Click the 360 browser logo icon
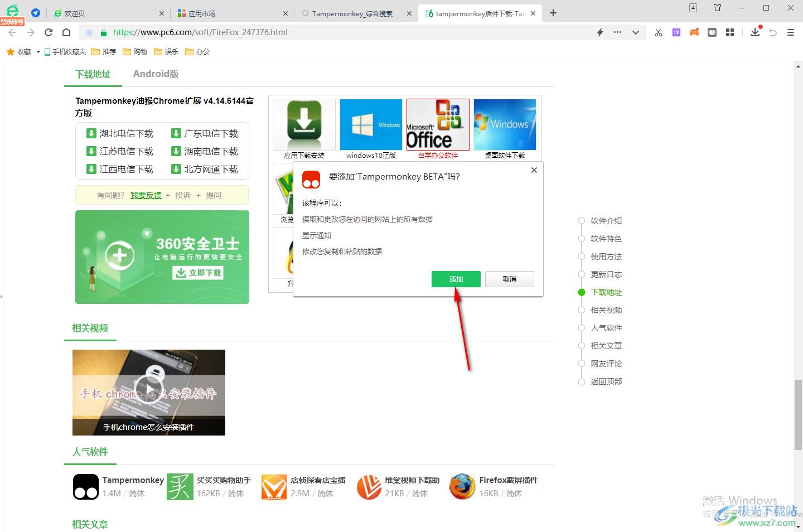This screenshot has width=803, height=532. pos(12,11)
